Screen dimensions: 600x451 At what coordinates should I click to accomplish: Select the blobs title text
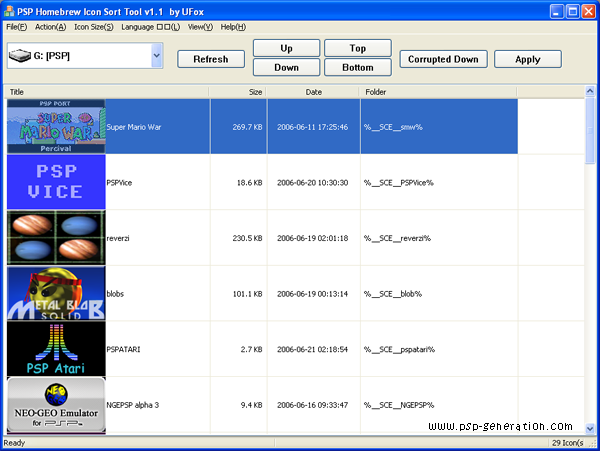[x=115, y=294]
